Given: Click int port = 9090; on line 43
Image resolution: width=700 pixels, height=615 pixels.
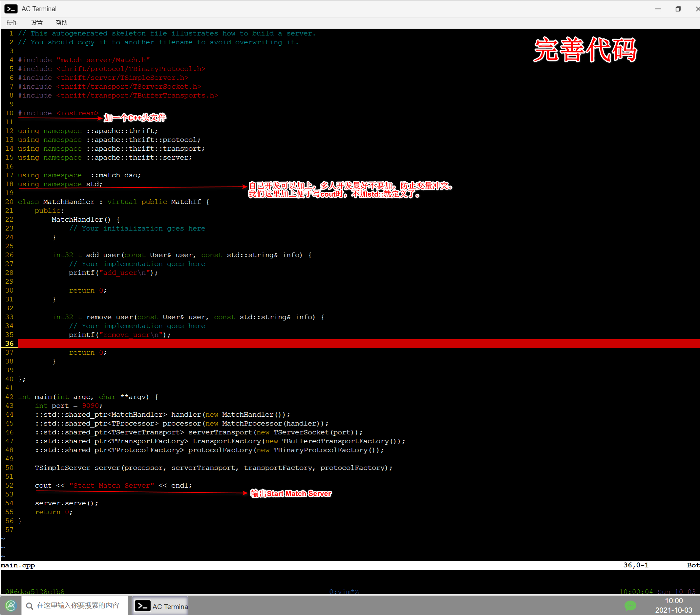Looking at the screenshot, I should (69, 406).
